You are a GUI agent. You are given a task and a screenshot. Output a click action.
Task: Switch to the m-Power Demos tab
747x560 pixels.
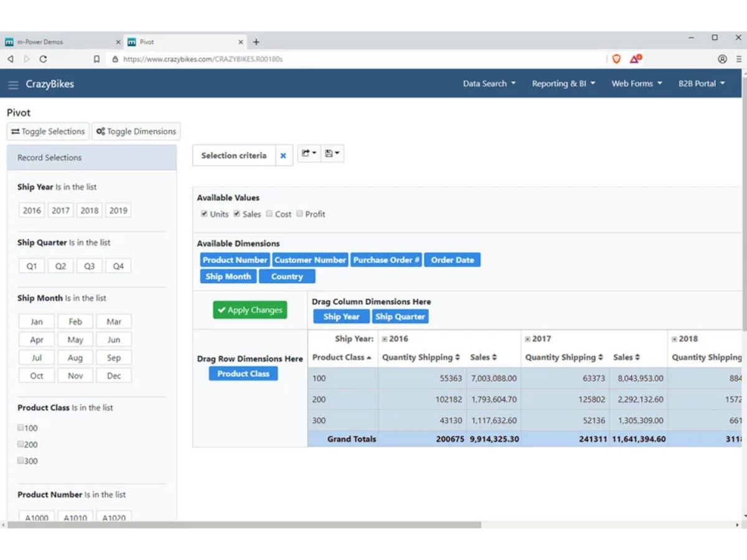(62, 42)
